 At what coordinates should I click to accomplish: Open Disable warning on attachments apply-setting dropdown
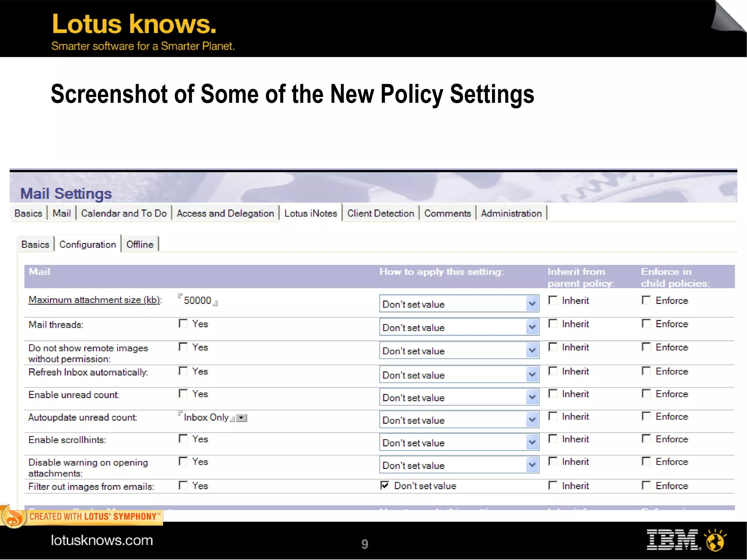pos(459,465)
